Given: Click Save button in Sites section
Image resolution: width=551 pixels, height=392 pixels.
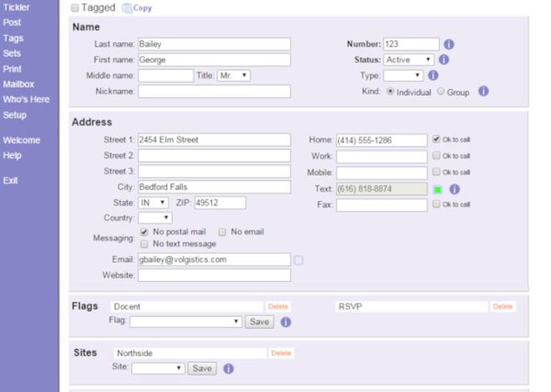Looking at the screenshot, I should coord(202,369).
